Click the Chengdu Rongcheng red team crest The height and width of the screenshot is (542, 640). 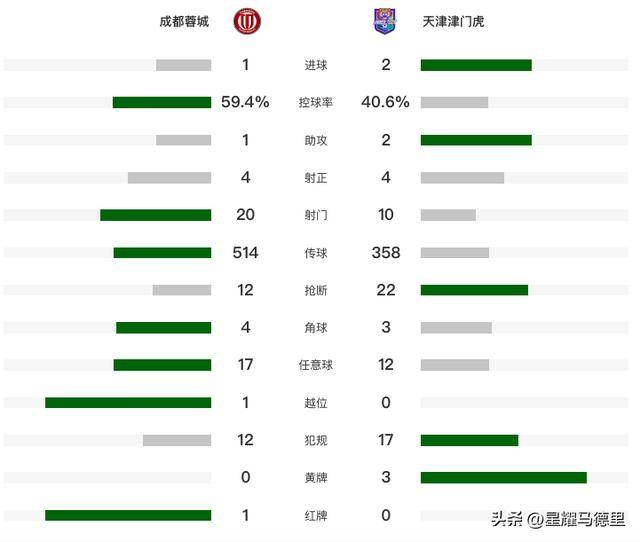(x=247, y=21)
